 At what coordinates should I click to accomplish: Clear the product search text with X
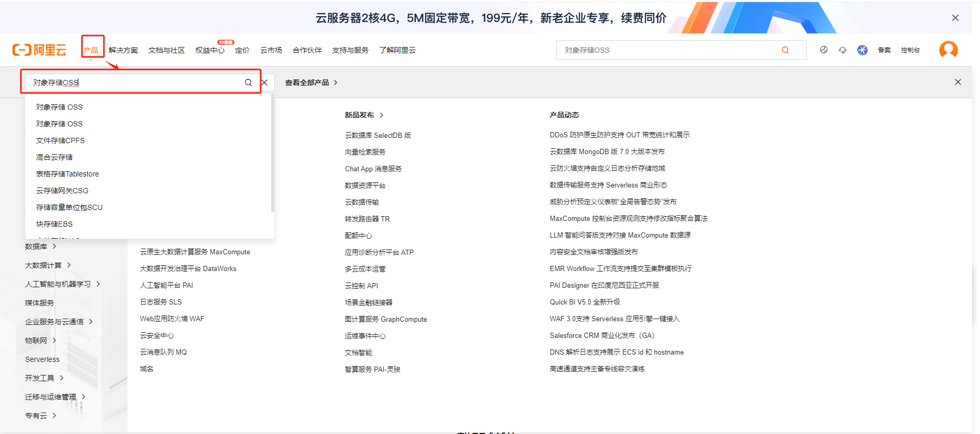pos(264,83)
